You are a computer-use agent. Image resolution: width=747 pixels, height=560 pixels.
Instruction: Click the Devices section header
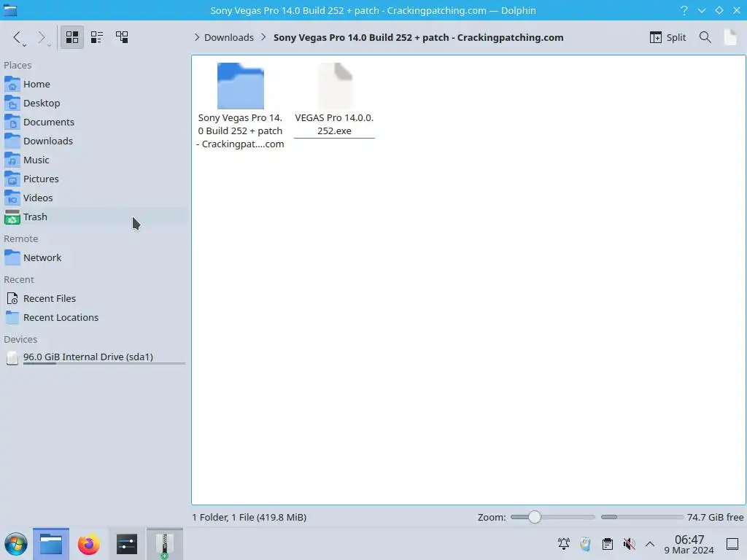[20, 340]
